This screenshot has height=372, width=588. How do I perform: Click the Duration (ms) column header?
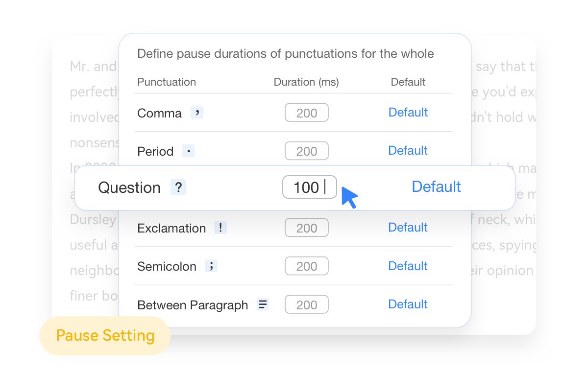(x=306, y=82)
